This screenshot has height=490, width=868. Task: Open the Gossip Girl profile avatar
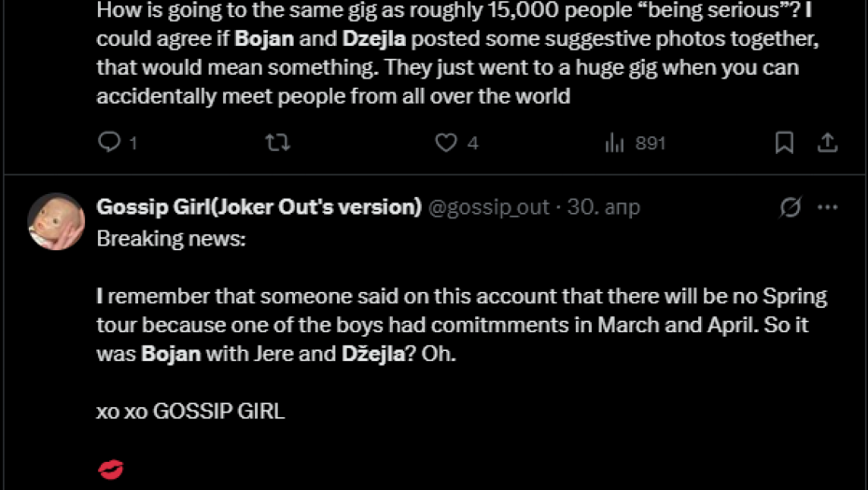tap(56, 221)
